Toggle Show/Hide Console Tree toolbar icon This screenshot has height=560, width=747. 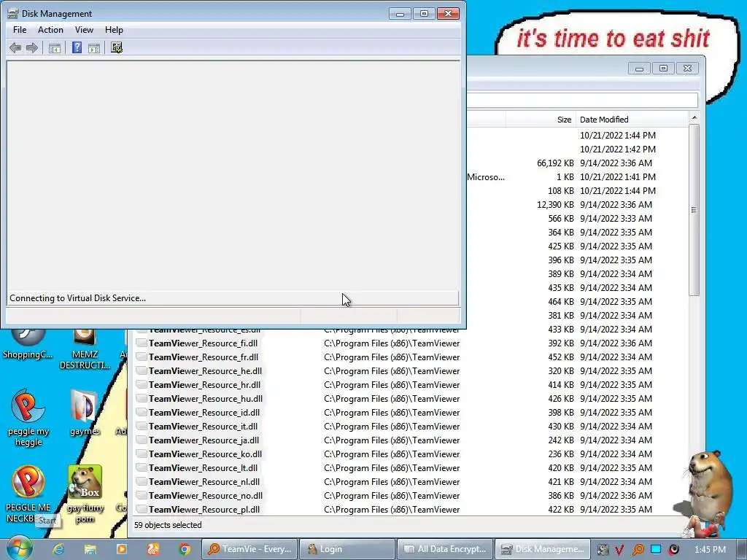[x=55, y=47]
